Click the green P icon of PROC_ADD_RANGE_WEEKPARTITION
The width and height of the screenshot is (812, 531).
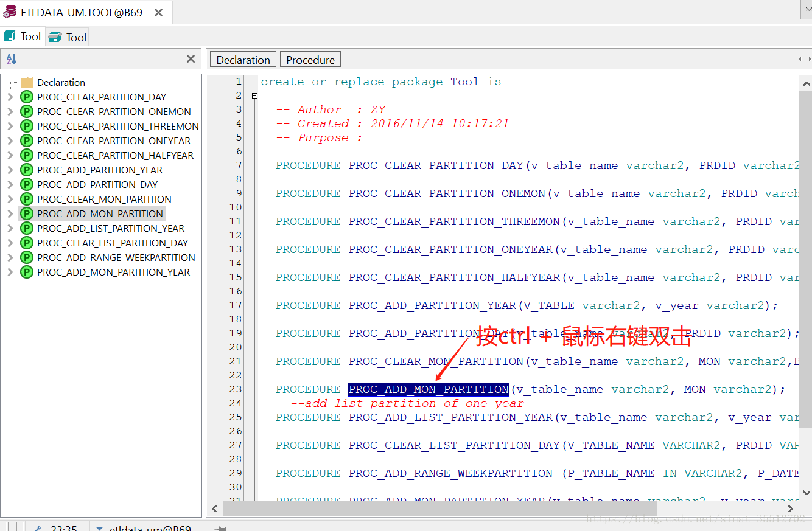click(x=26, y=257)
